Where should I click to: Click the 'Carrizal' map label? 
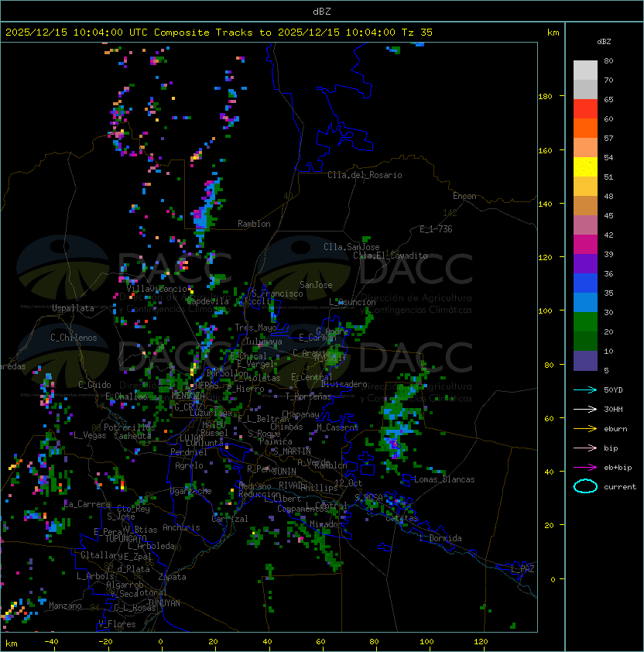(x=230, y=519)
